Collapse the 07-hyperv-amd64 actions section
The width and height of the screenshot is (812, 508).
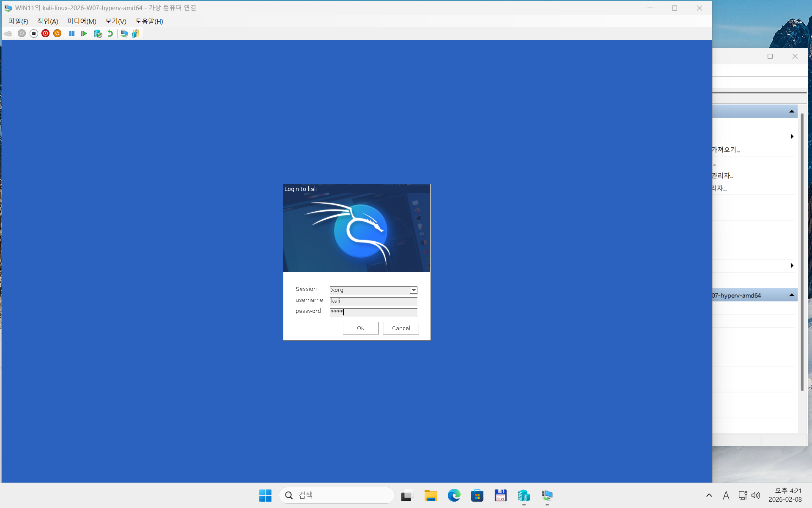(792, 295)
